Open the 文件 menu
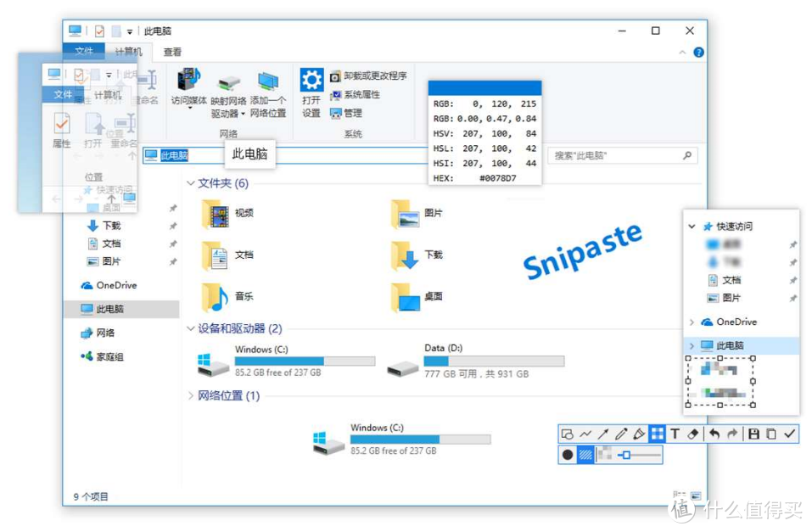The image size is (812, 532). coord(85,52)
